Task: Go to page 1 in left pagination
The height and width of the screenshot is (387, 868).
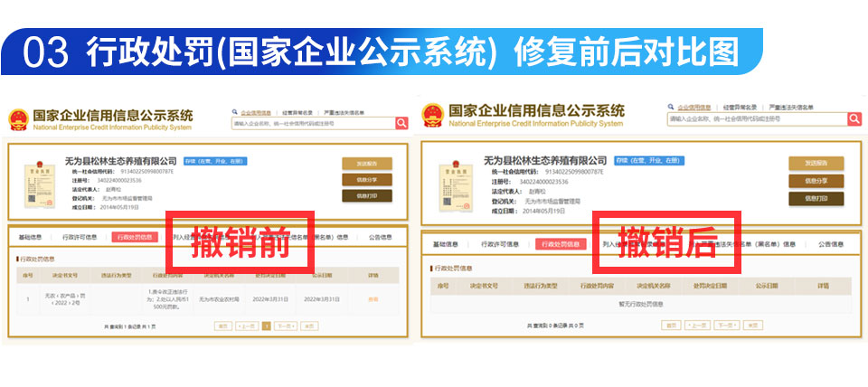Action: 266,326
